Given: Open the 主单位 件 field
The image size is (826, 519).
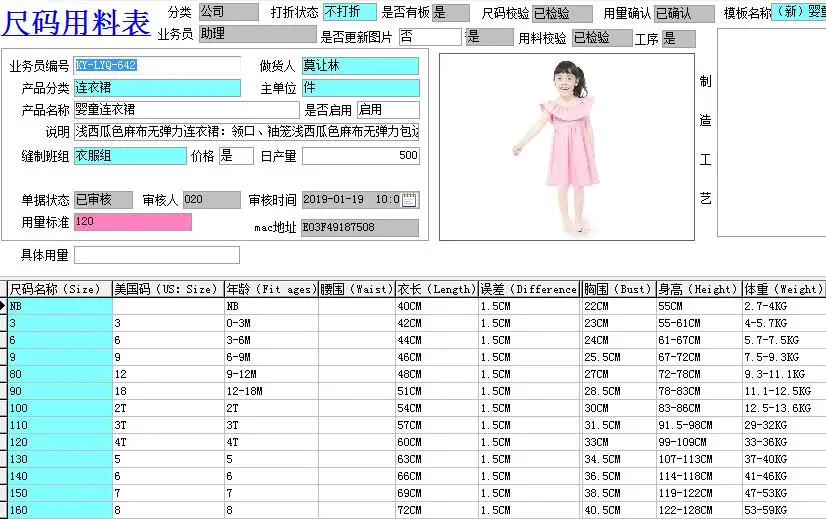Looking at the screenshot, I should coord(360,87).
